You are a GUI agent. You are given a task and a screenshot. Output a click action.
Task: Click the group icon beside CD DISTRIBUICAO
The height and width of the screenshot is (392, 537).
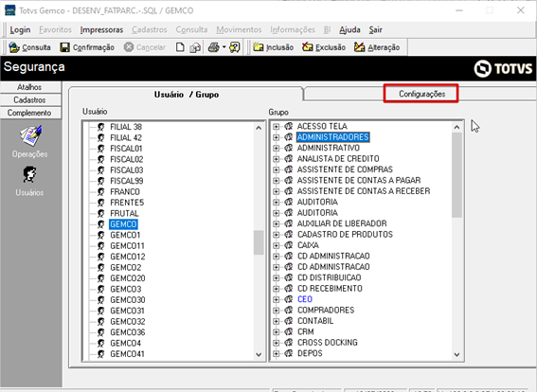[x=289, y=277]
